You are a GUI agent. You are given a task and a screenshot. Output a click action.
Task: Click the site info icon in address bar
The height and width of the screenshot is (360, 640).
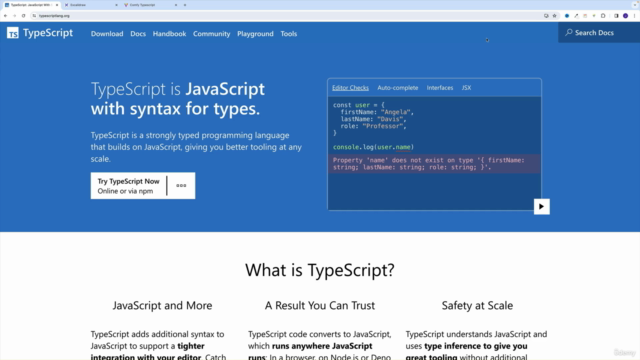pos(34,16)
